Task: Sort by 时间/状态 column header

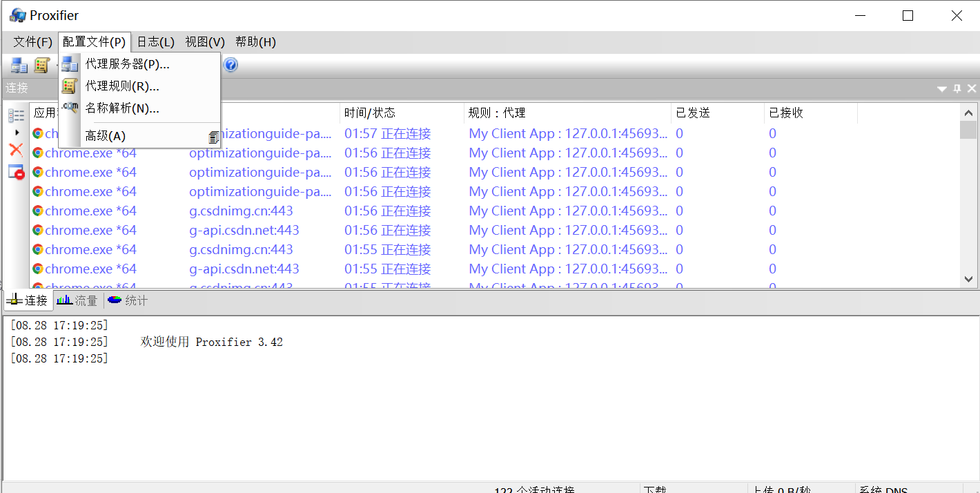Action: click(402, 113)
